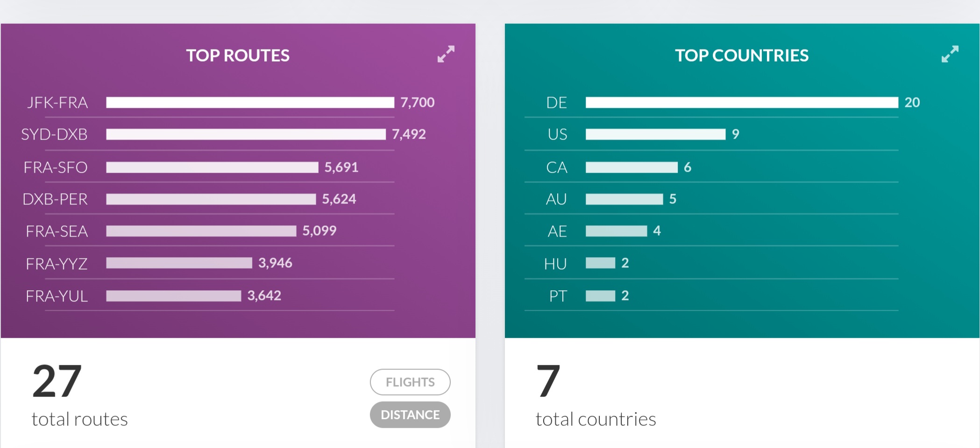Click the CA country label
The width and height of the screenshot is (980, 448).
[557, 167]
